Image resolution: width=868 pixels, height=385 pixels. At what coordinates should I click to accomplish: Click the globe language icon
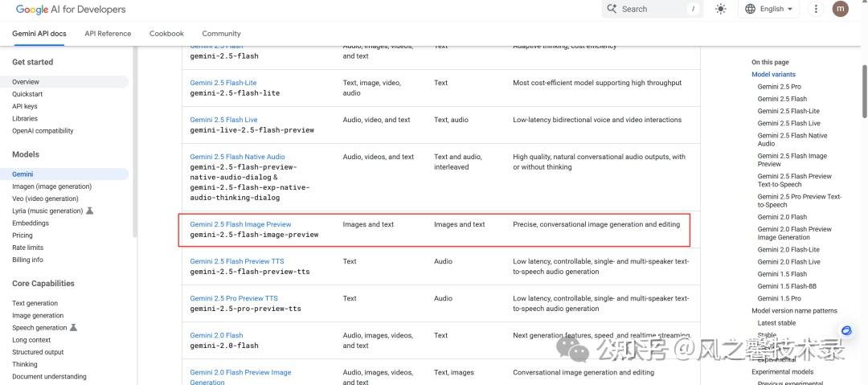tap(750, 9)
